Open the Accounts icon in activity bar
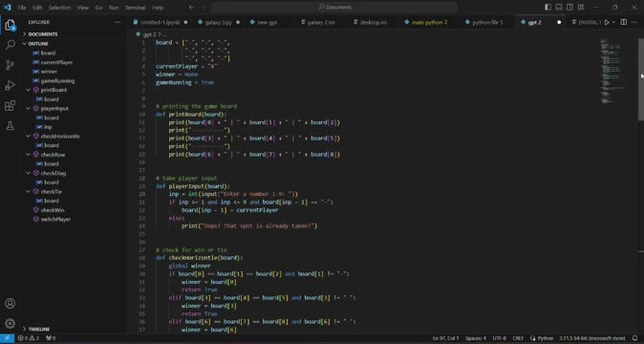The height and width of the screenshot is (344, 644). coord(10,303)
